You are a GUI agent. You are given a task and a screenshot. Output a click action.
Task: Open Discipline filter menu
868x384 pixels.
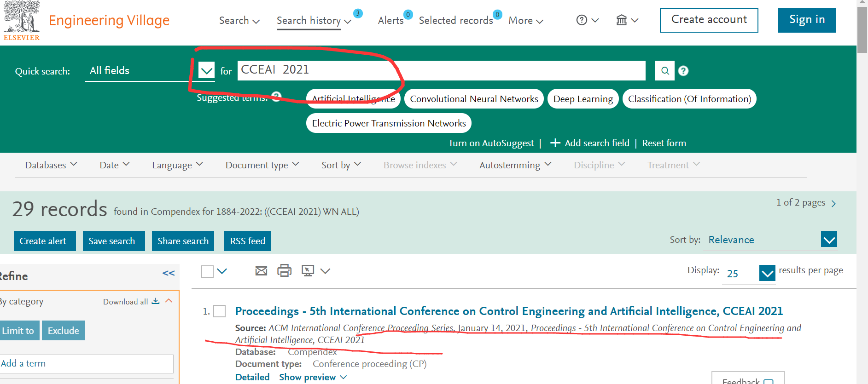point(599,165)
